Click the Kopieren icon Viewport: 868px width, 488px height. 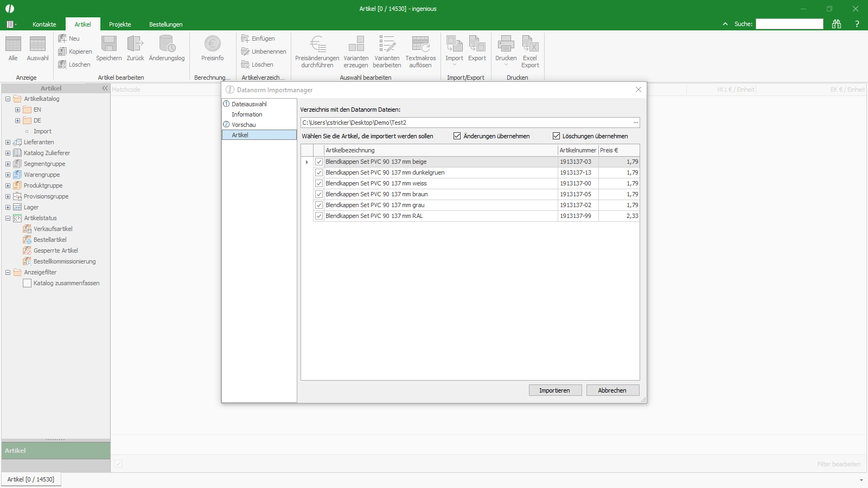[75, 51]
